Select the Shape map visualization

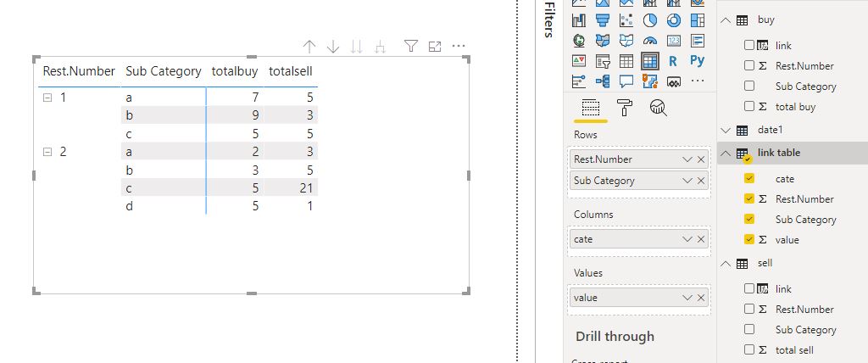[626, 41]
